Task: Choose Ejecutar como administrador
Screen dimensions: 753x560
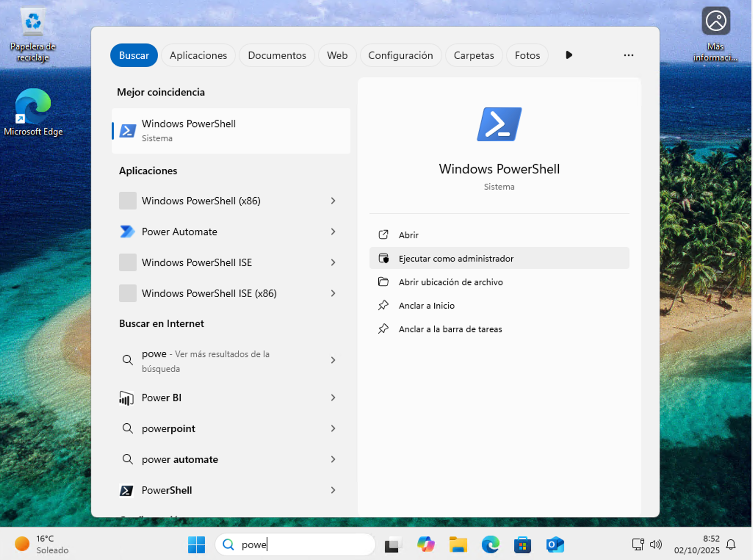Action: click(x=499, y=258)
